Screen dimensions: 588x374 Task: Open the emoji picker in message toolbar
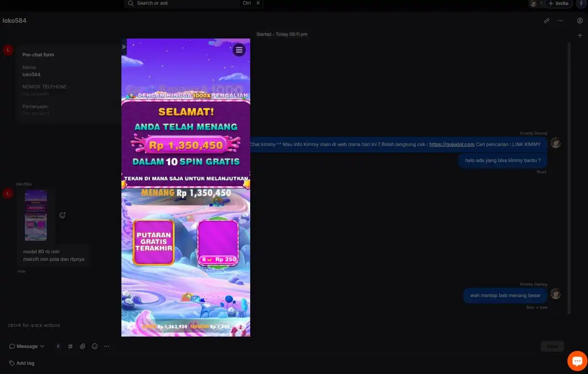pyautogui.click(x=95, y=346)
